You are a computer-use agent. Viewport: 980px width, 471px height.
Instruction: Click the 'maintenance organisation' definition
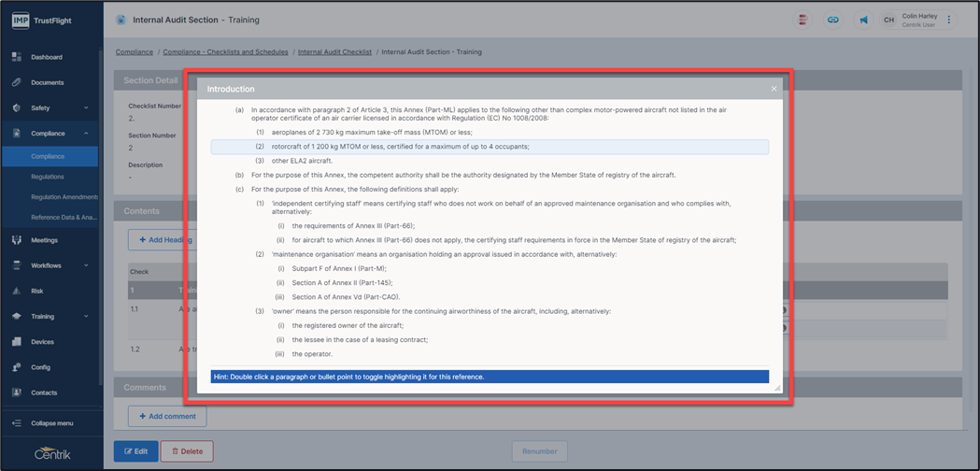[445, 254]
